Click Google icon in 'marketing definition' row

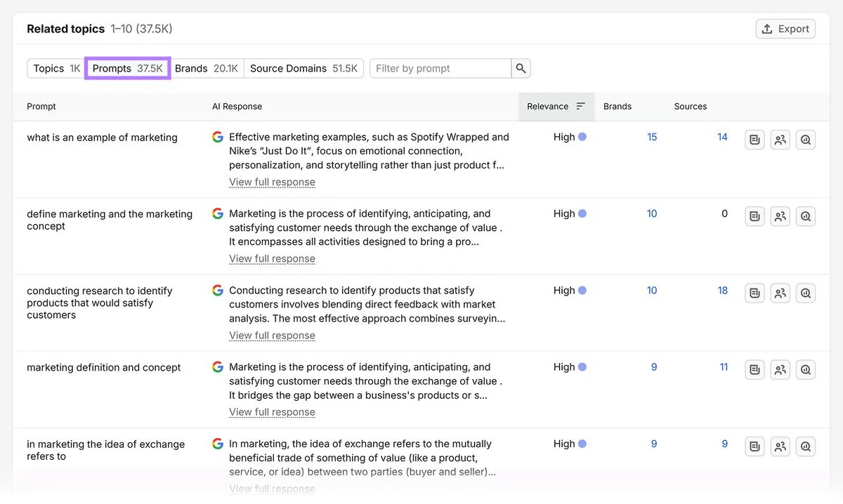pyautogui.click(x=218, y=366)
